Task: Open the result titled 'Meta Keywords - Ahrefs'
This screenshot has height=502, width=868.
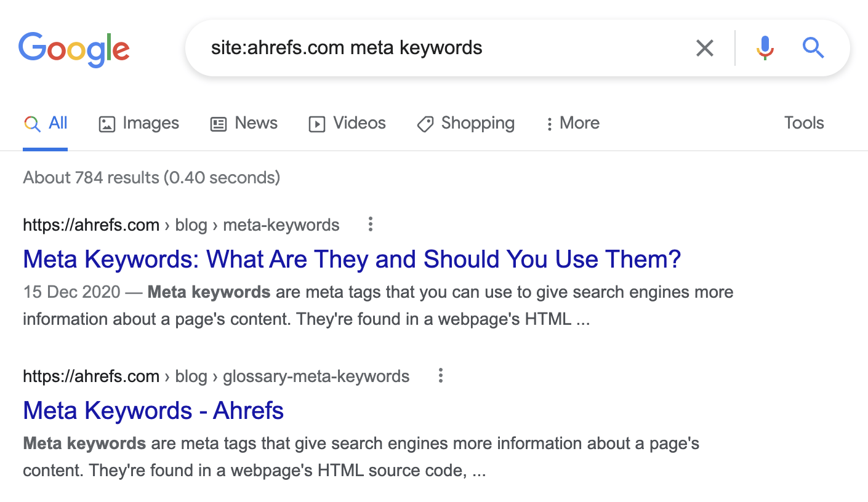Action: click(x=153, y=410)
